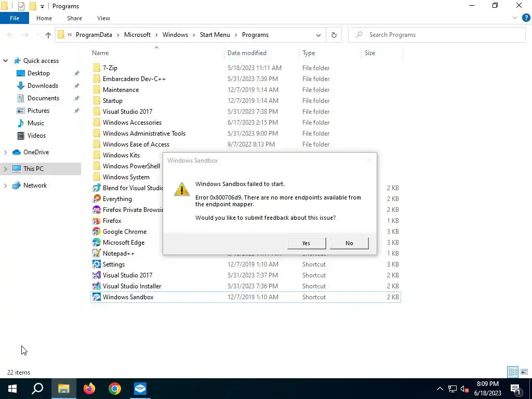Expand the OneDrive tree node
Screen dimensions: 532x399
point(5,152)
